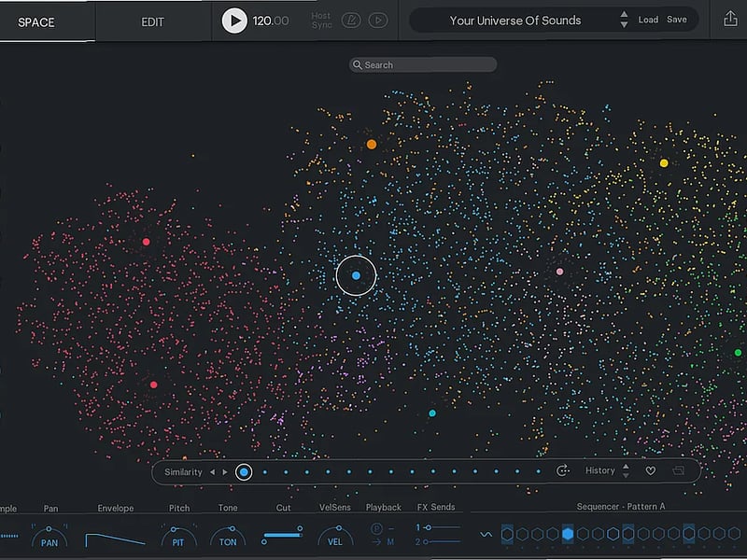Select the heart favorite icon
747x560 pixels.
tap(652, 471)
